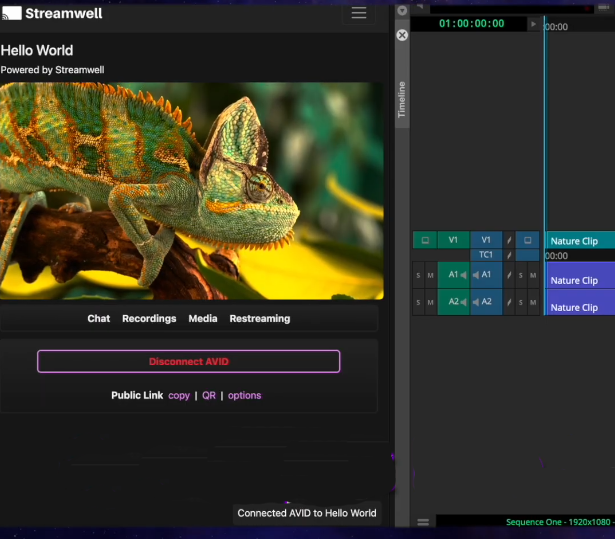The image size is (615, 539).
Task: Toggle solo on source A2 track
Action: tap(418, 302)
